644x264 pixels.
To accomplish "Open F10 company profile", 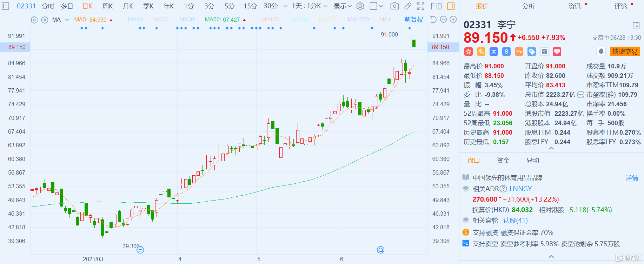I will coord(436,6).
